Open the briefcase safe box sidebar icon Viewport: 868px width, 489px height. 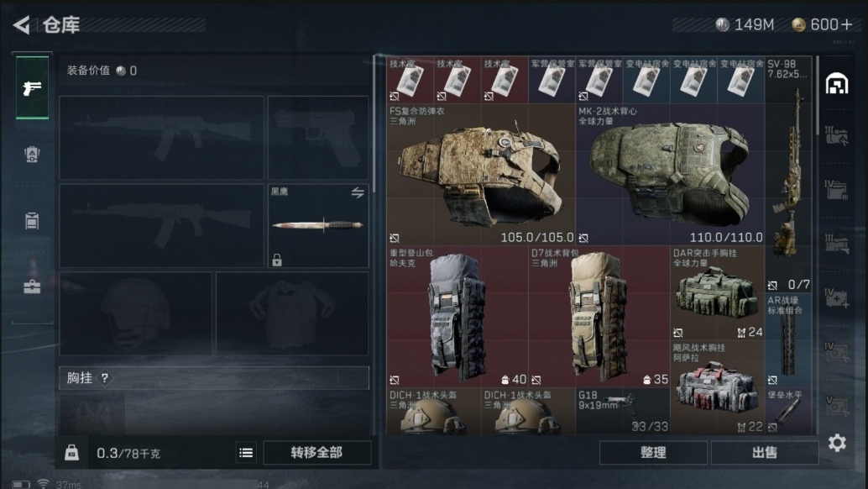click(x=32, y=287)
